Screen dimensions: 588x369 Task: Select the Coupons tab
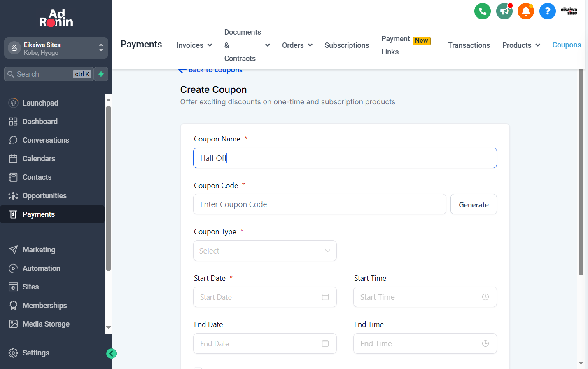click(567, 45)
